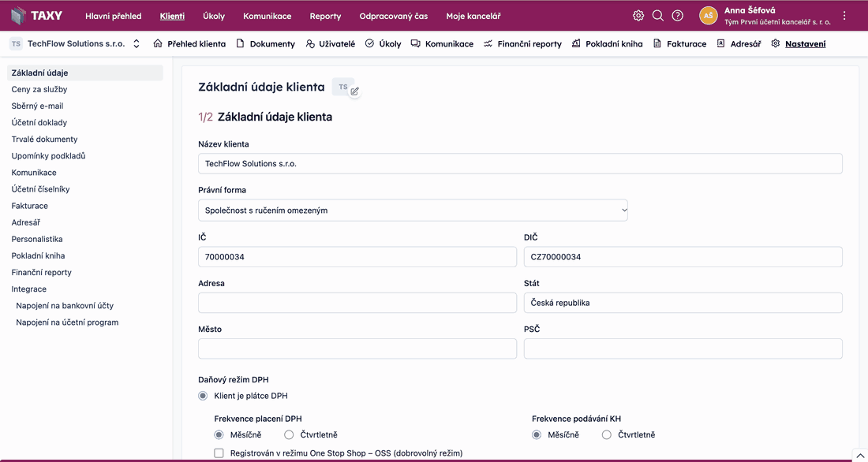Expand the TechFlow Solutions client switcher
Image resolution: width=868 pixels, height=462 pixels.
click(x=137, y=43)
